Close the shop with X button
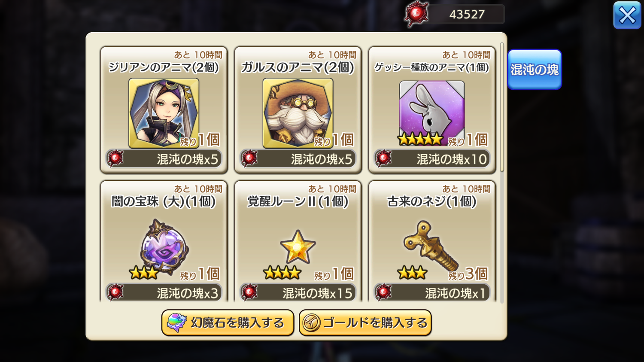 pos(627,15)
